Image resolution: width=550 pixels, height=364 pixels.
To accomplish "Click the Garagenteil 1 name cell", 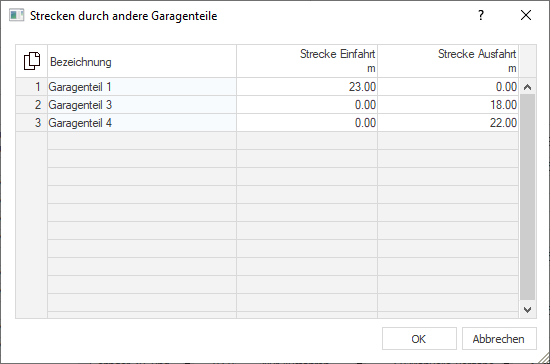I will tap(142, 87).
